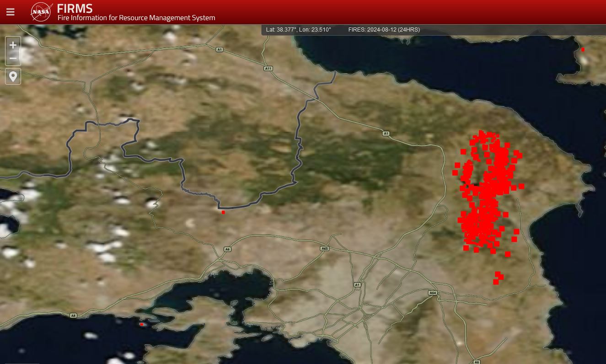The image size is (606, 364).
Task: Click the FIRMS title text
Action: [75, 9]
